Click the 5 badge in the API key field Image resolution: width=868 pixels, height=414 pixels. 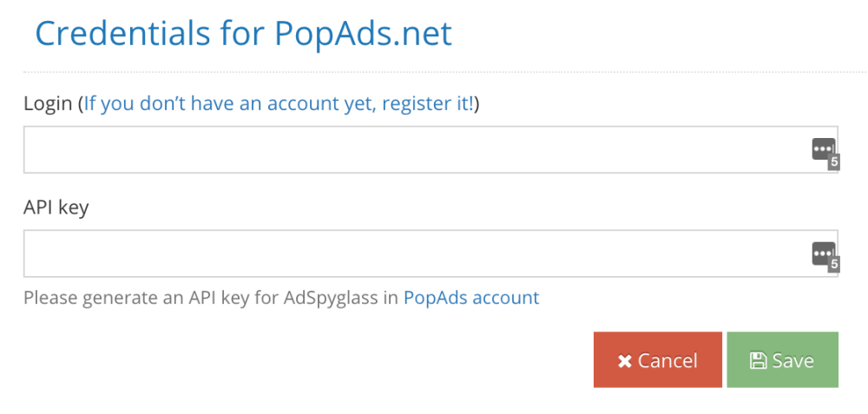[833, 265]
